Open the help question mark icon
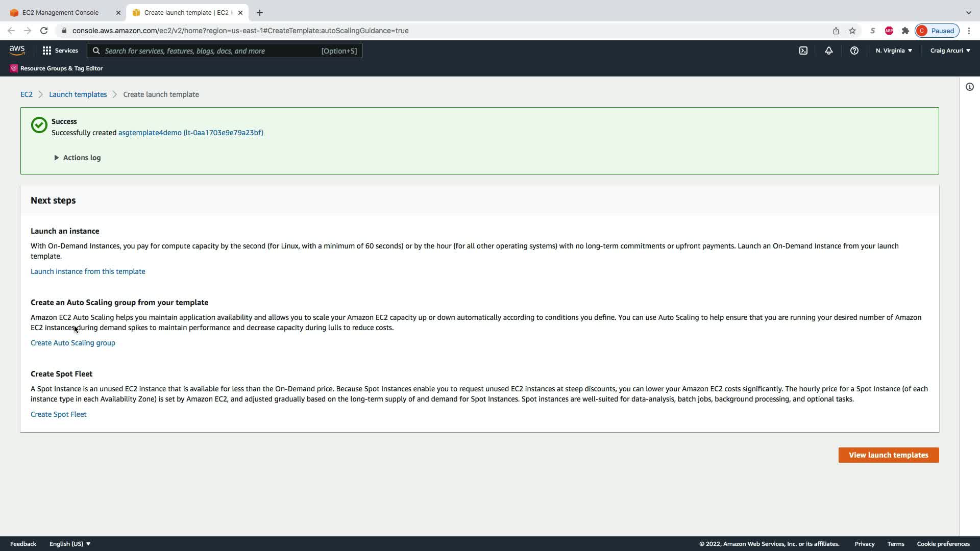The height and width of the screenshot is (551, 980). point(854,51)
